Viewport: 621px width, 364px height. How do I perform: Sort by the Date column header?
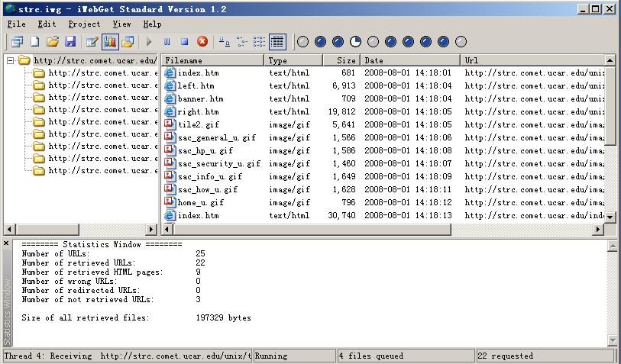coord(410,60)
